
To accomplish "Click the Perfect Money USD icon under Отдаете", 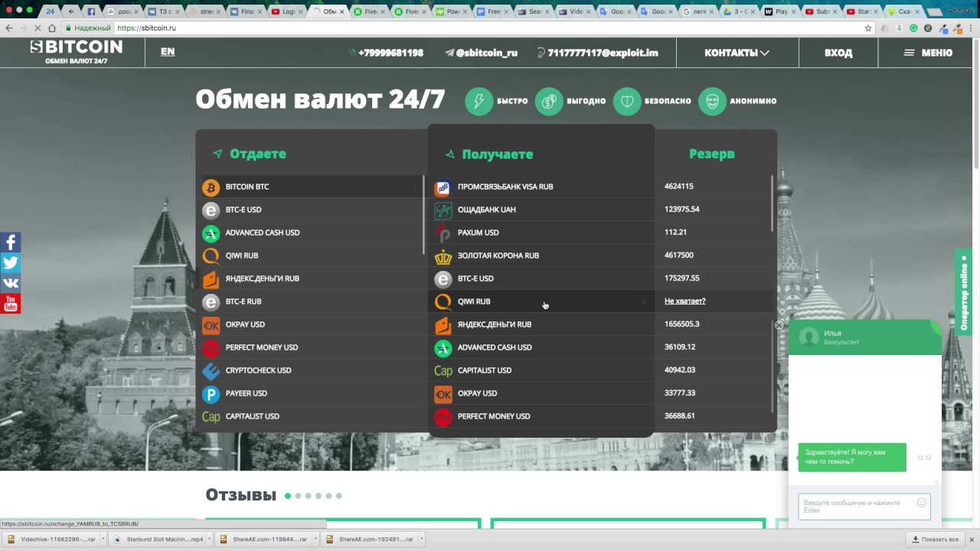I will (211, 347).
